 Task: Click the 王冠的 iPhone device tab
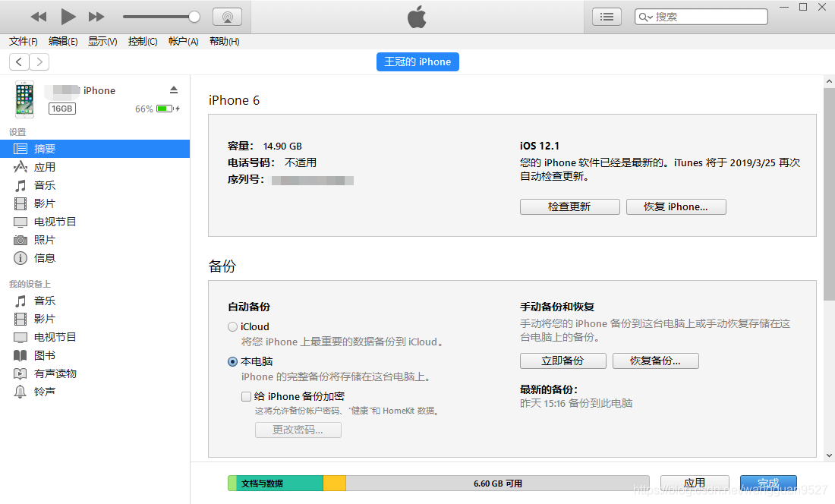pyautogui.click(x=417, y=61)
